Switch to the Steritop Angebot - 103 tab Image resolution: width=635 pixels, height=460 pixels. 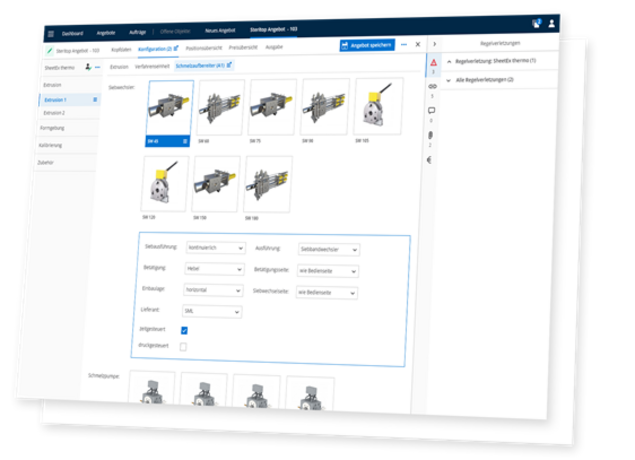273,29
